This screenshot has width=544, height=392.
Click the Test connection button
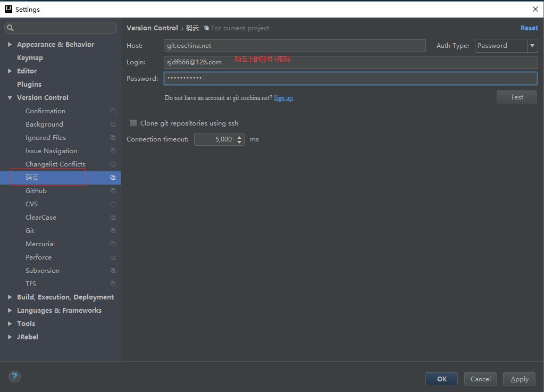[516, 97]
